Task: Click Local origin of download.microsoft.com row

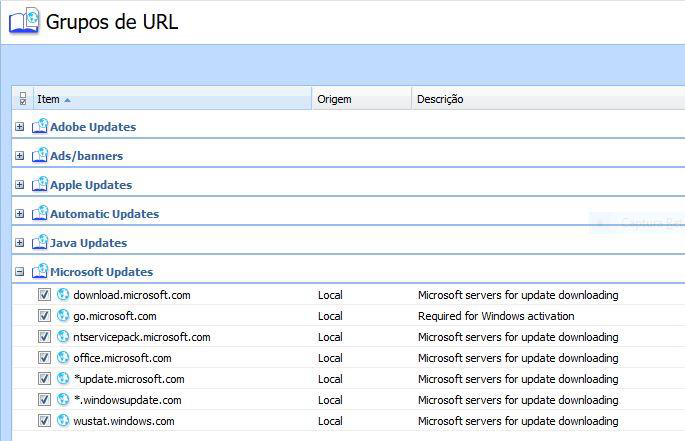Action: point(330,295)
